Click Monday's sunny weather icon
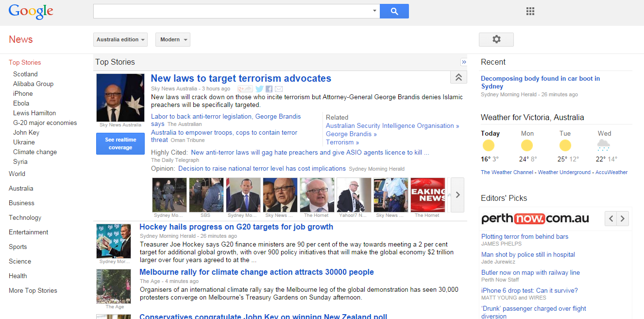This screenshot has height=319, width=644. coord(526,145)
